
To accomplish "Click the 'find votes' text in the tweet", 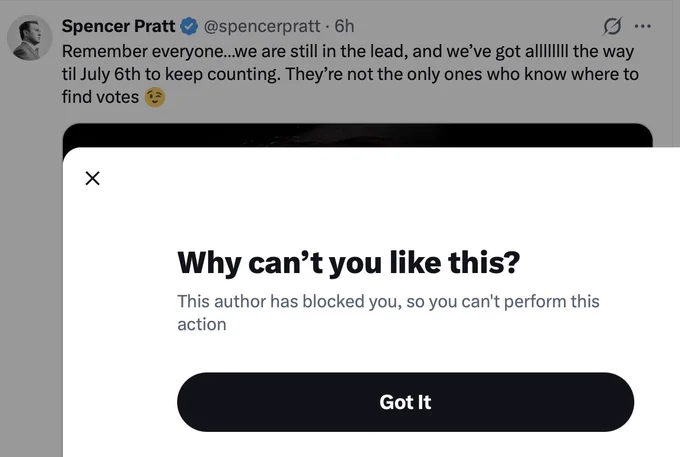I will (100, 97).
